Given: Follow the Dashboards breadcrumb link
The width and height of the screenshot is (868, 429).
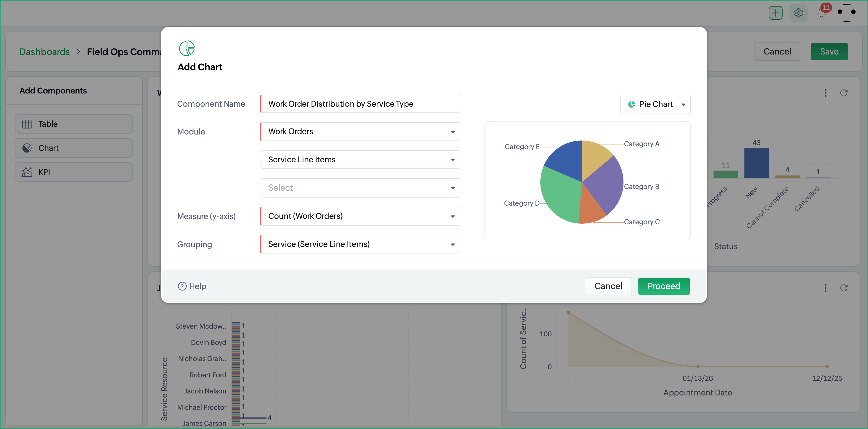Looking at the screenshot, I should (x=44, y=52).
